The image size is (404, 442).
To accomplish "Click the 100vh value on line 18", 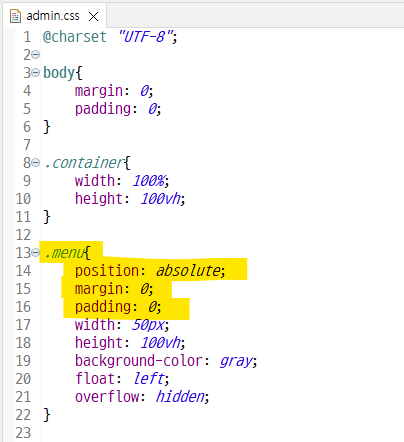I will tap(161, 343).
